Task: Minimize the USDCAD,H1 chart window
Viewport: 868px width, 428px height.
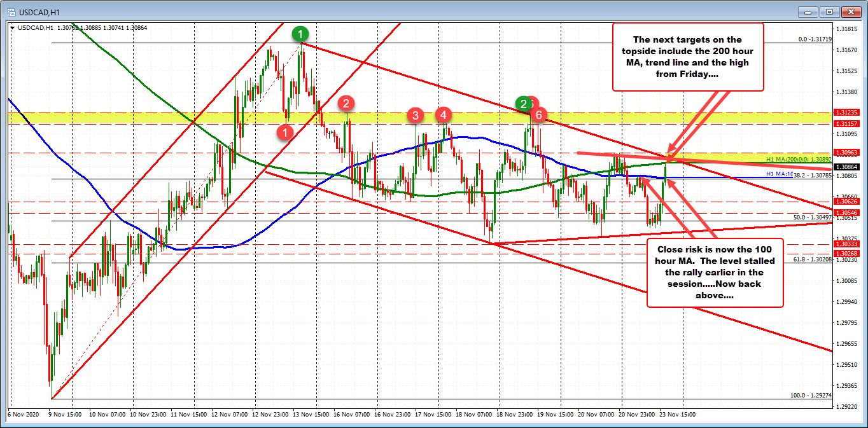Action: click(808, 11)
